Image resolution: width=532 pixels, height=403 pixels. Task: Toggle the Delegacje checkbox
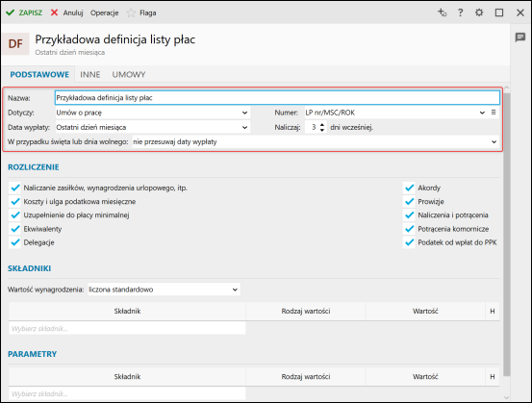tap(15, 242)
